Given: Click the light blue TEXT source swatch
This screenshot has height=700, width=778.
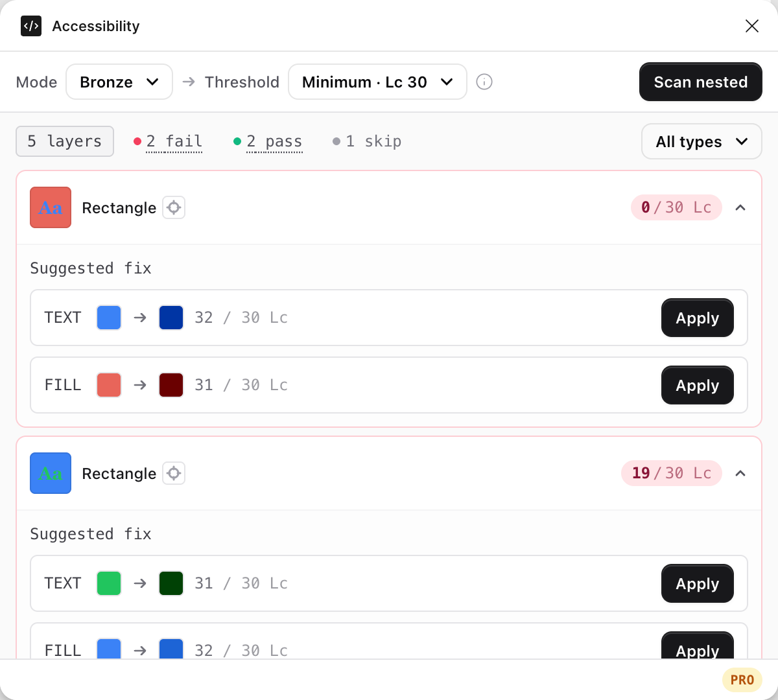Looking at the screenshot, I should [x=109, y=318].
